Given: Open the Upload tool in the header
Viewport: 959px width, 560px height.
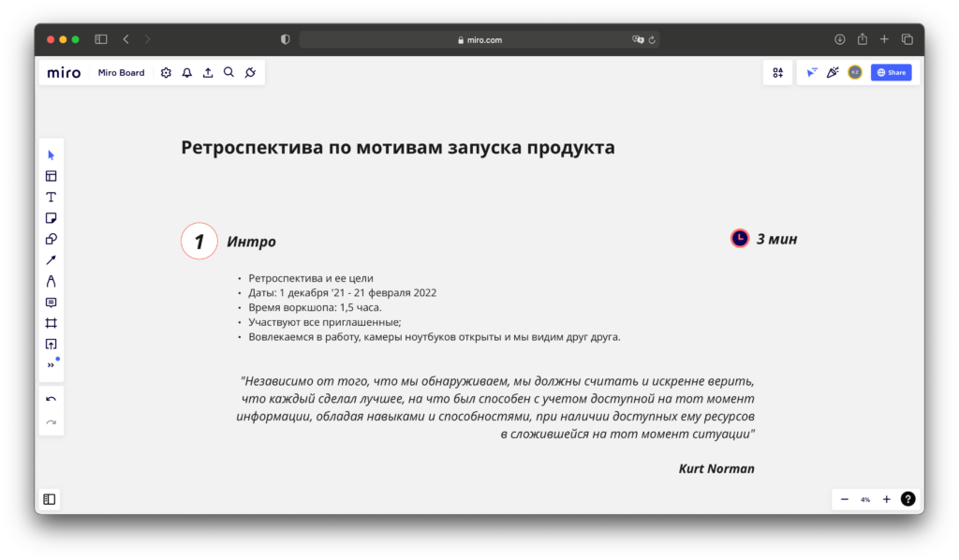Looking at the screenshot, I should click(208, 72).
